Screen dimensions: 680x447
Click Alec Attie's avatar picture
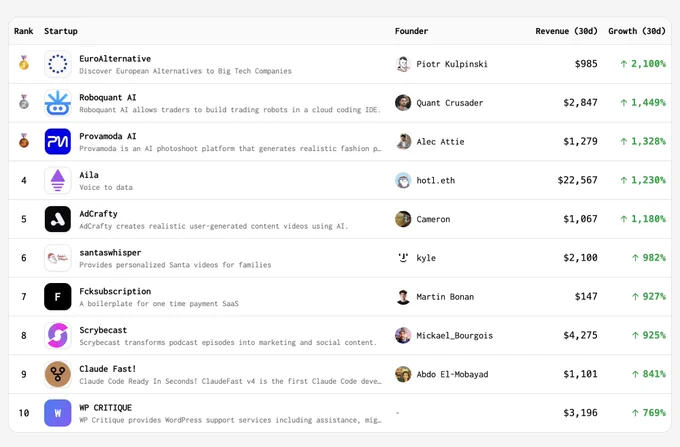pyautogui.click(x=403, y=141)
